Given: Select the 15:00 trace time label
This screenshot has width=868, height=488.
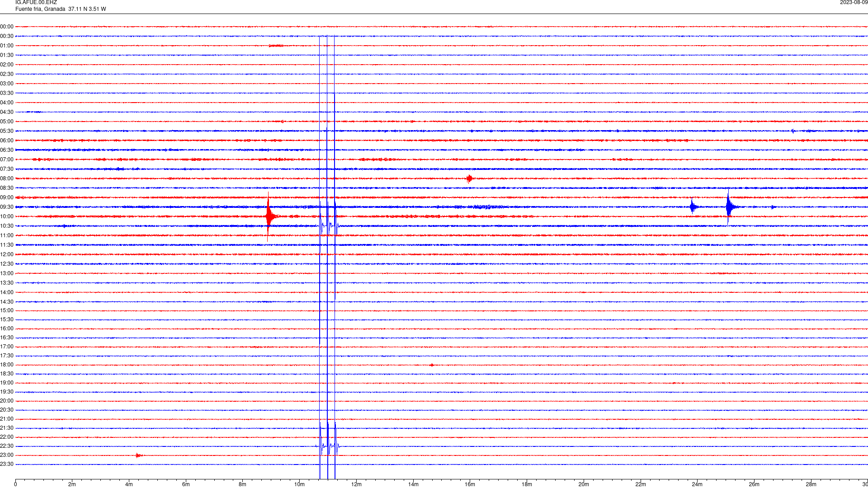Looking at the screenshot, I should tap(7, 310).
